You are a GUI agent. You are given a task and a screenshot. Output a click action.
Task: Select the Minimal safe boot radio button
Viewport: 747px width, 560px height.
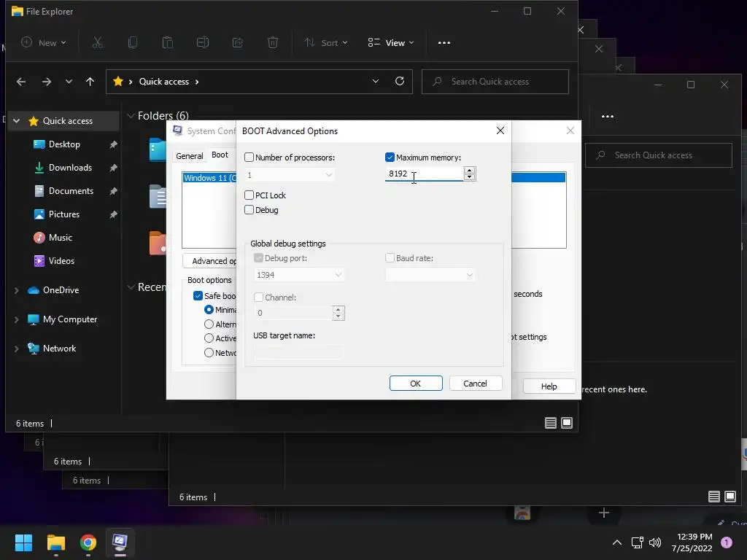click(209, 309)
